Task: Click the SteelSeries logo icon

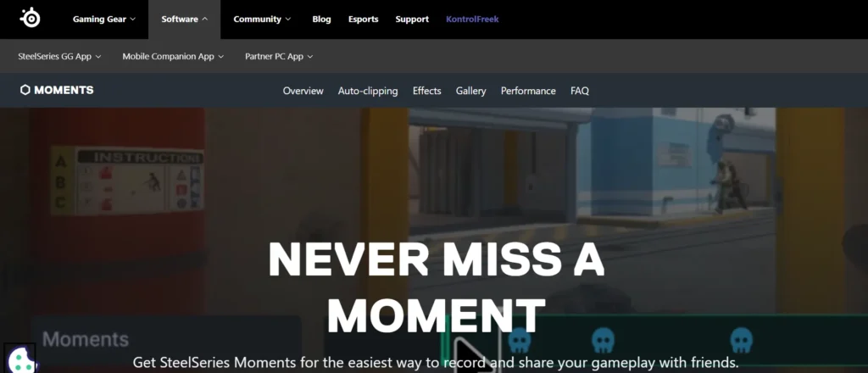Action: [x=30, y=18]
